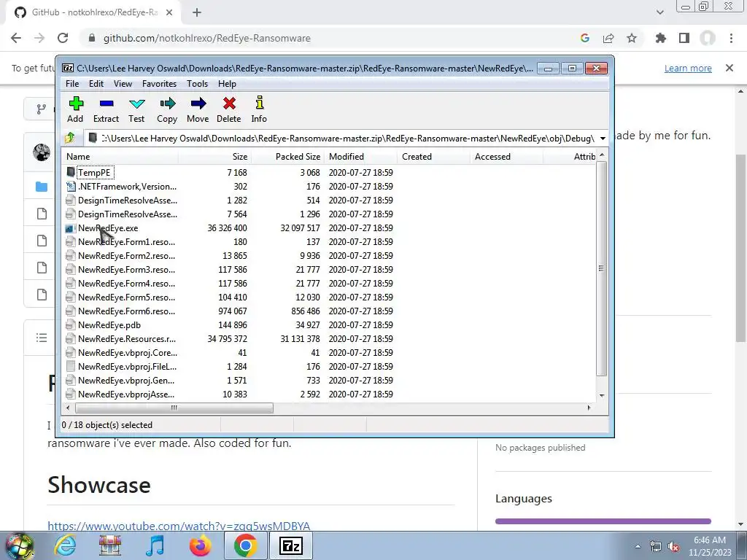Open the Edit menu

tap(96, 84)
